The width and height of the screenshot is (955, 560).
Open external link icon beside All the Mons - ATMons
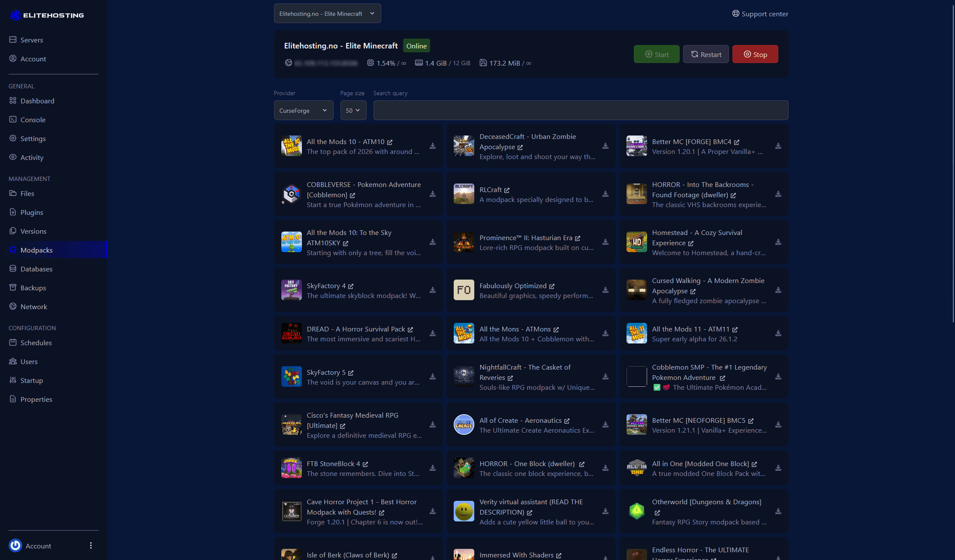pyautogui.click(x=556, y=329)
